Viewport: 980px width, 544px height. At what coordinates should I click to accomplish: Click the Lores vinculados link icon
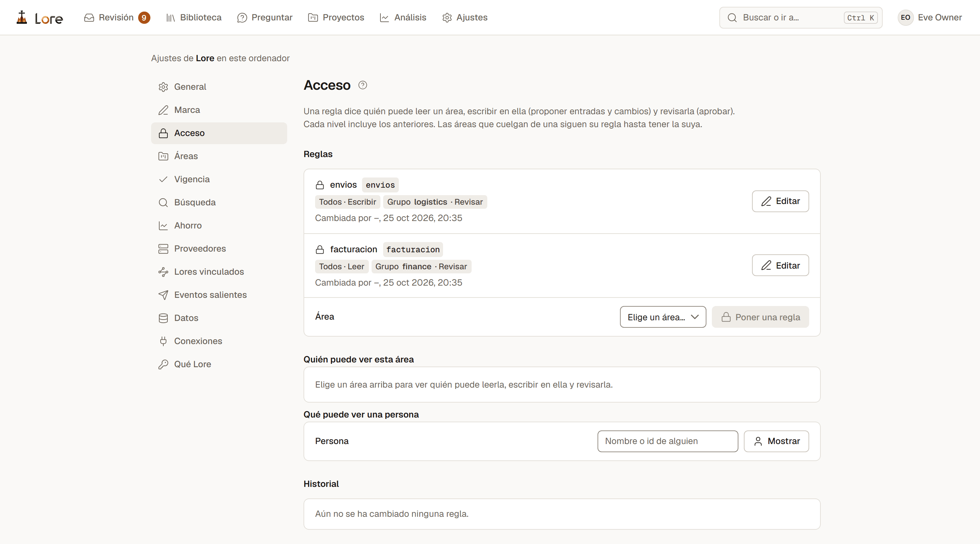(163, 272)
